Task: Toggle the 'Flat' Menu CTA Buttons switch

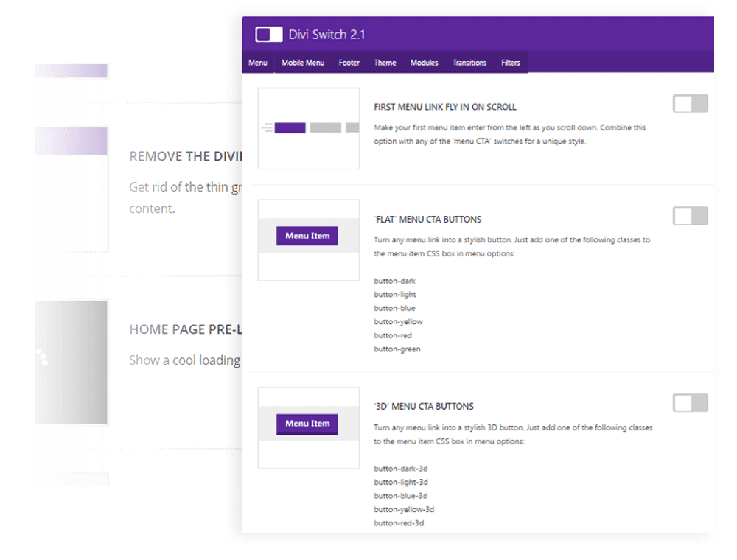Action: (x=690, y=216)
